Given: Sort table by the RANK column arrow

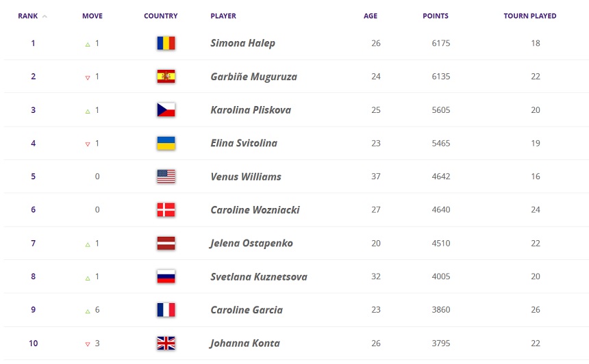Looking at the screenshot, I should (45, 16).
